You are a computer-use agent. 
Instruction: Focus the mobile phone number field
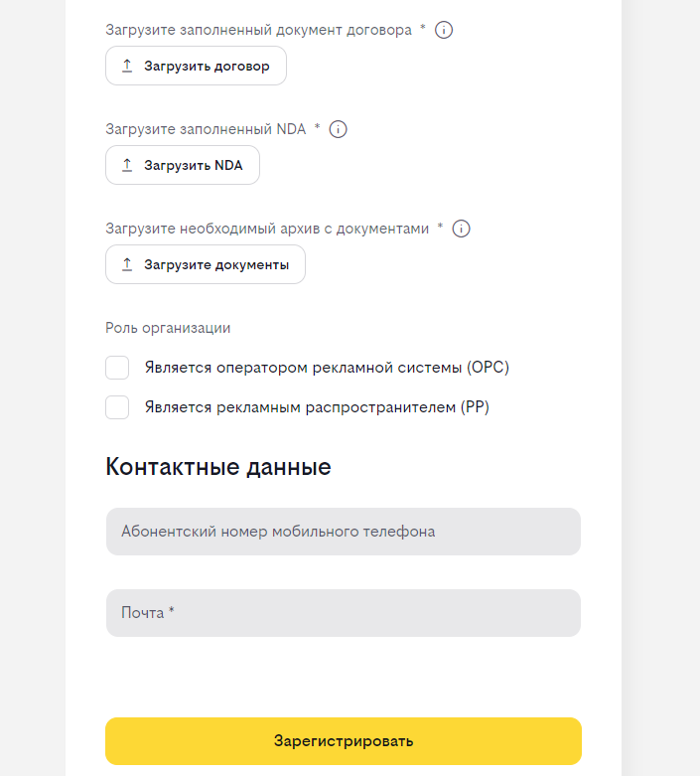[344, 532]
